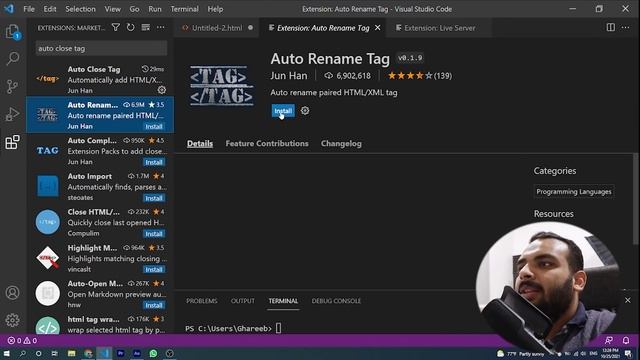
Task: Open the Help menu
Action: [215, 9]
